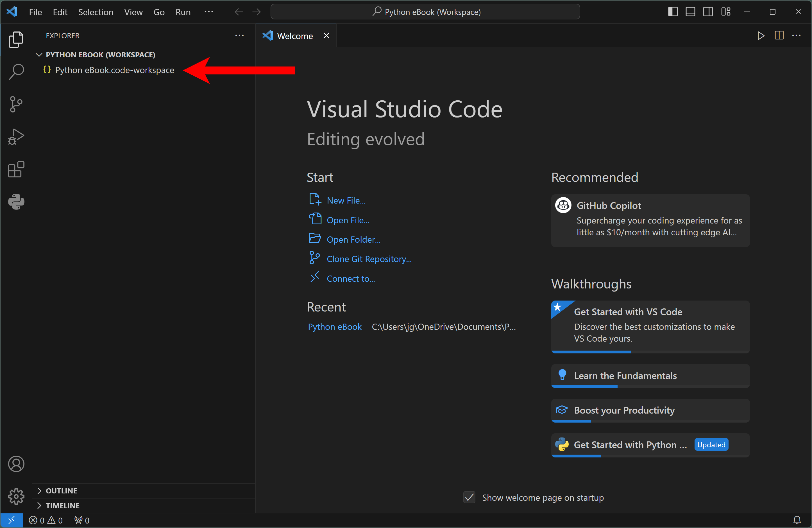The image size is (812, 528).
Task: Open the Selection menu
Action: point(96,12)
